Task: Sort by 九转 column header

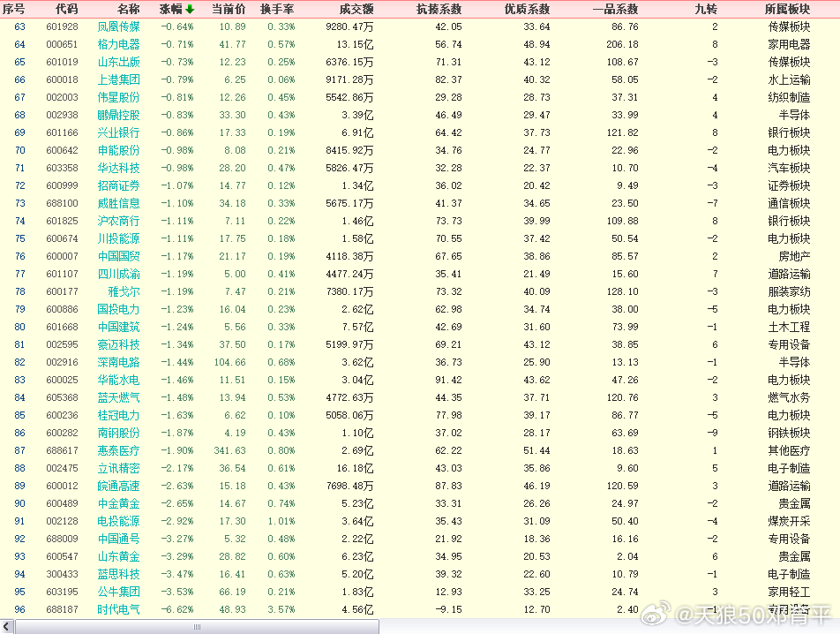Action: (706, 9)
